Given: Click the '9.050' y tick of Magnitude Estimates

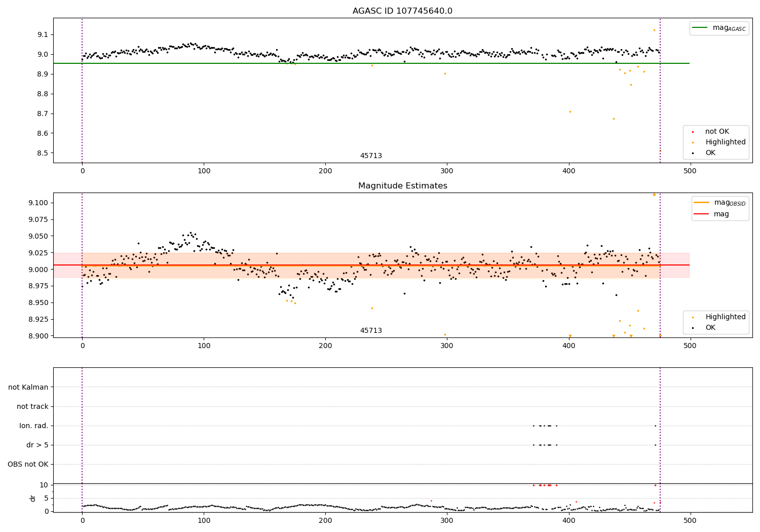Looking at the screenshot, I should [40, 236].
